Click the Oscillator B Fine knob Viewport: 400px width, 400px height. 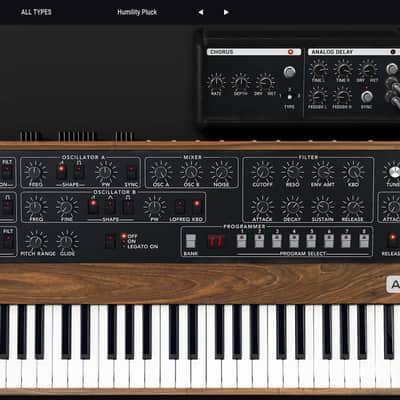[67, 207]
